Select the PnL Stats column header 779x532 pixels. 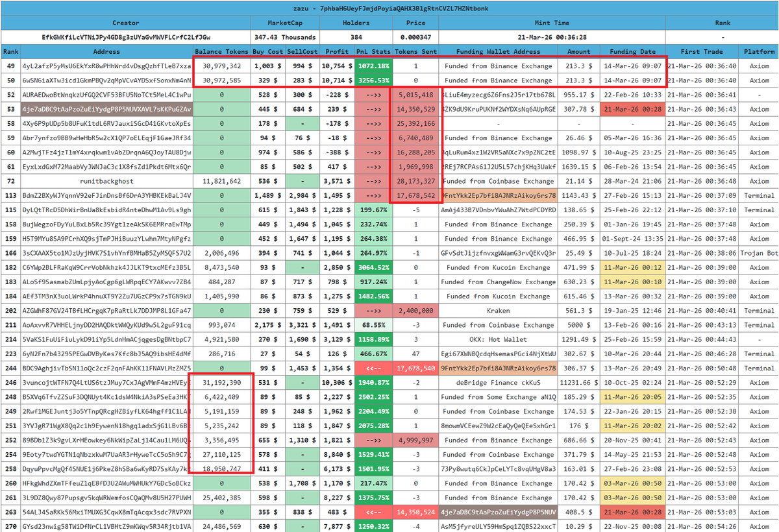click(373, 52)
